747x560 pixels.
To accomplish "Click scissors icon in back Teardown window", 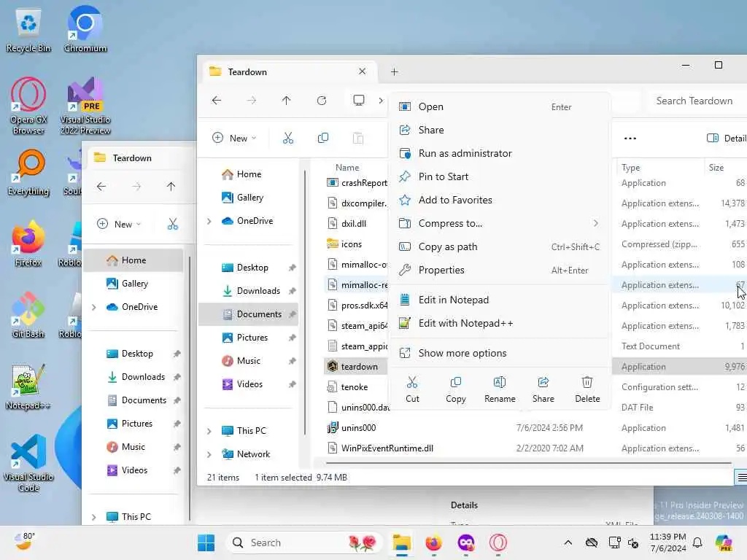I will click(x=172, y=225).
